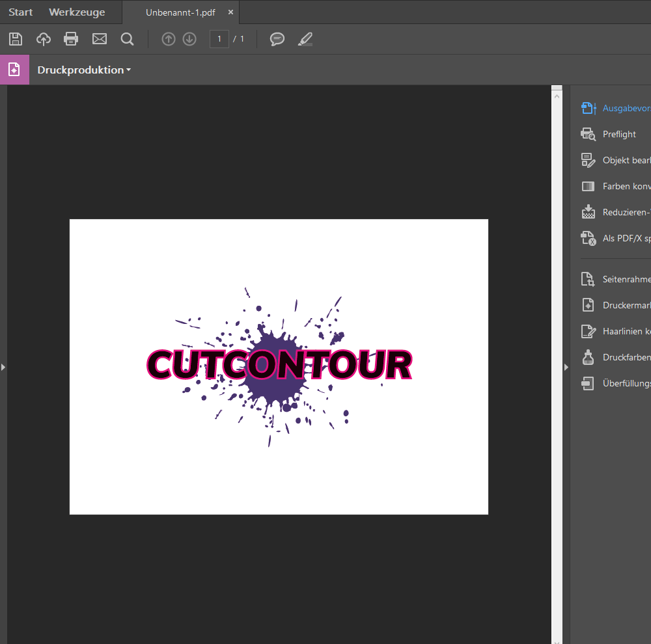
Task: Print the document
Action: [71, 39]
